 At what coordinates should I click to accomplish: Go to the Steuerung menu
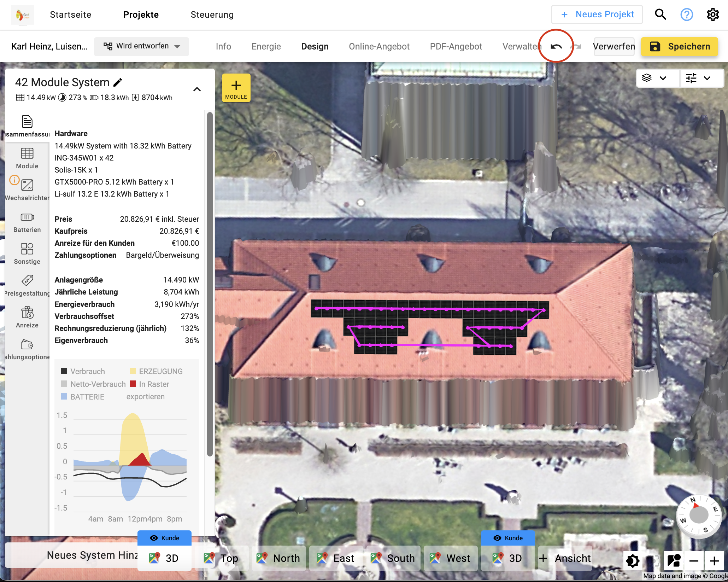click(212, 14)
